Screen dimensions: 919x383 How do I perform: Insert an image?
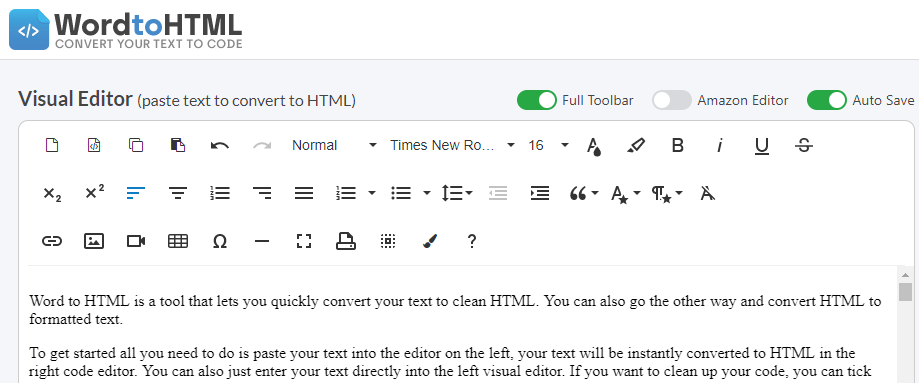[x=94, y=241]
